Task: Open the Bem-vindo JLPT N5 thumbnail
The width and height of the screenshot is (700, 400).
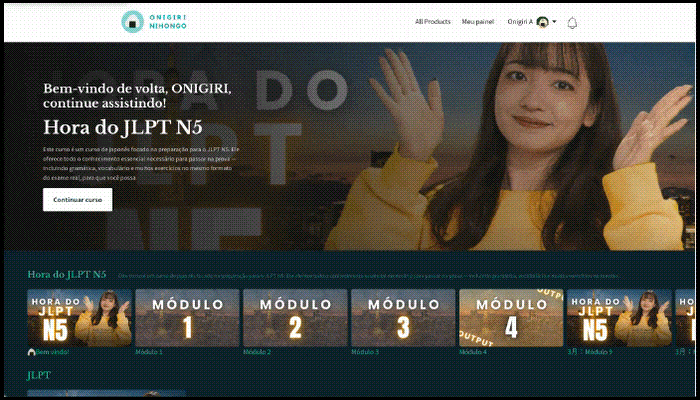Action: [x=79, y=318]
